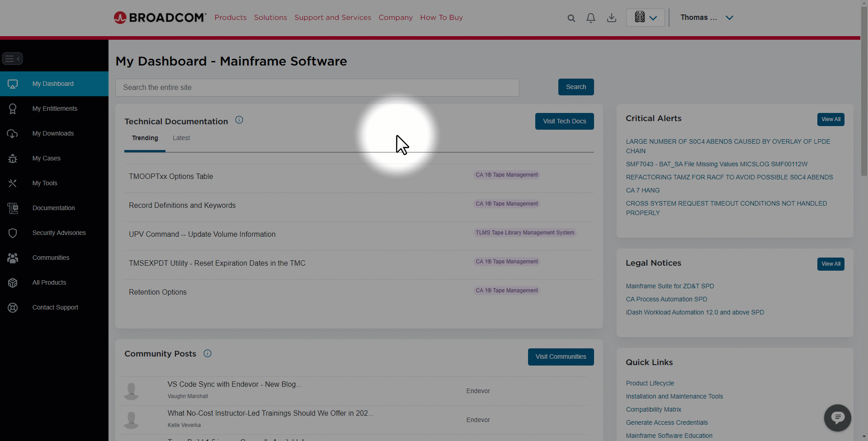868x441 pixels.
Task: Open UPV Command Update Volume Information
Action: (202, 235)
